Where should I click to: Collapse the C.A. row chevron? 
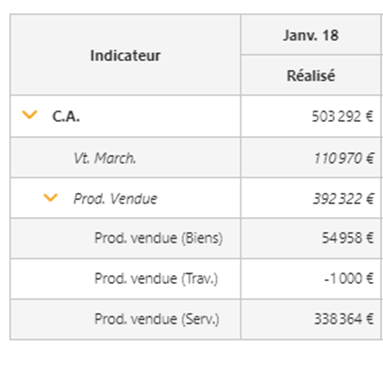[29, 115]
